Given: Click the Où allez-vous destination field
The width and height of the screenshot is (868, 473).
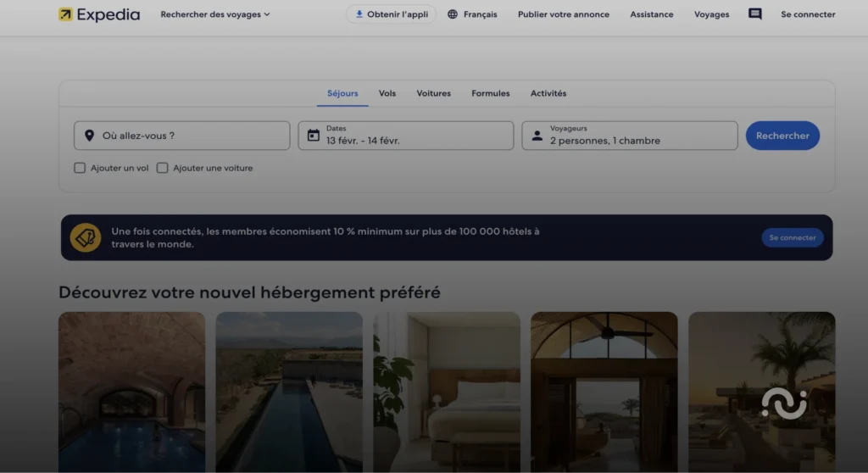Looking at the screenshot, I should click(181, 136).
